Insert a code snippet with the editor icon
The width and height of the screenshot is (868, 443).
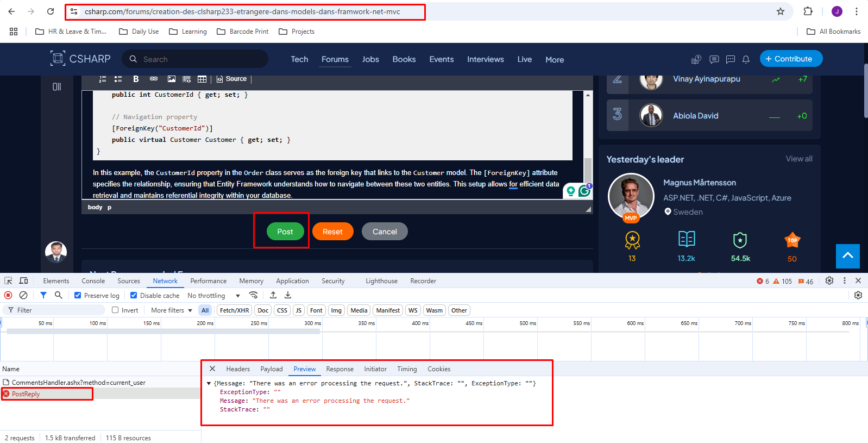tap(187, 79)
